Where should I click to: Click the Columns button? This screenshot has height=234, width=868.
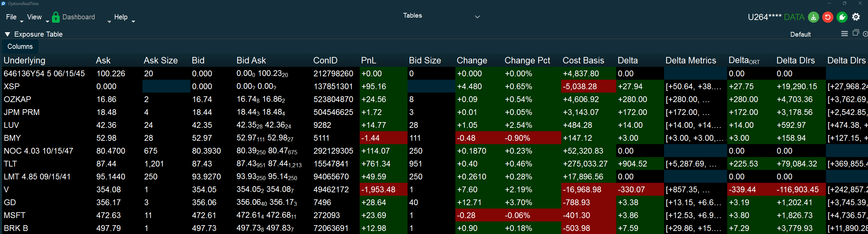point(20,46)
